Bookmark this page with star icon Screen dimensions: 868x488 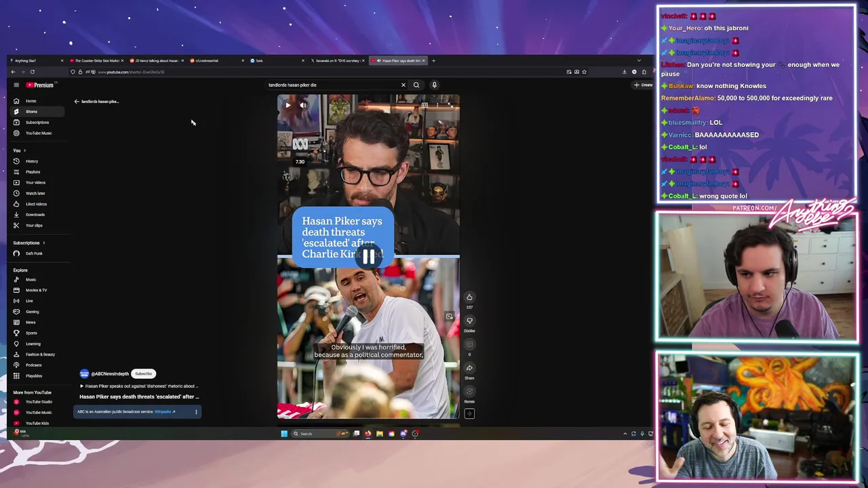click(x=584, y=72)
